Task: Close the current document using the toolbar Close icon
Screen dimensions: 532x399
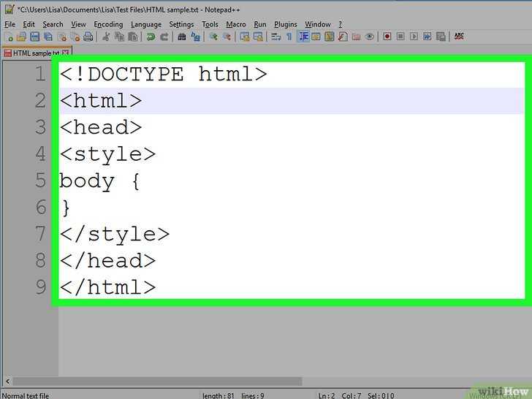Action: tap(62, 37)
